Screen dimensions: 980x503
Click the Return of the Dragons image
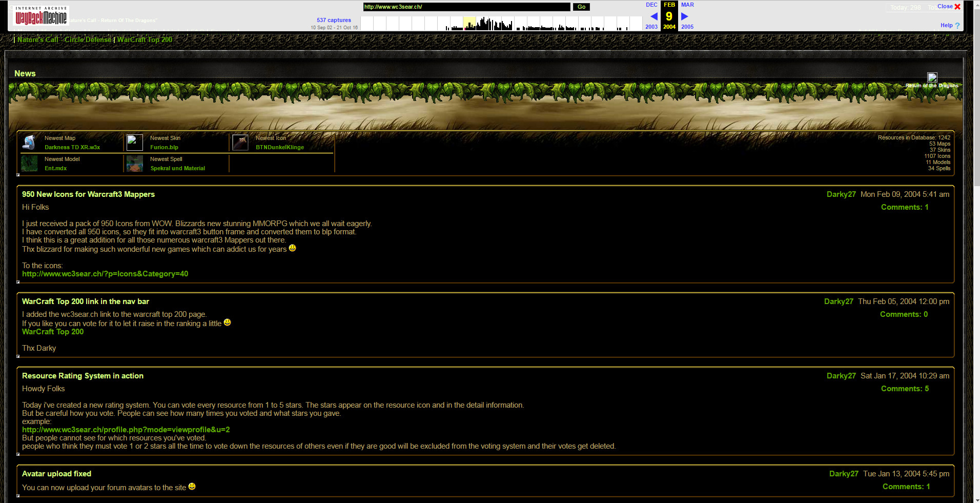click(932, 77)
